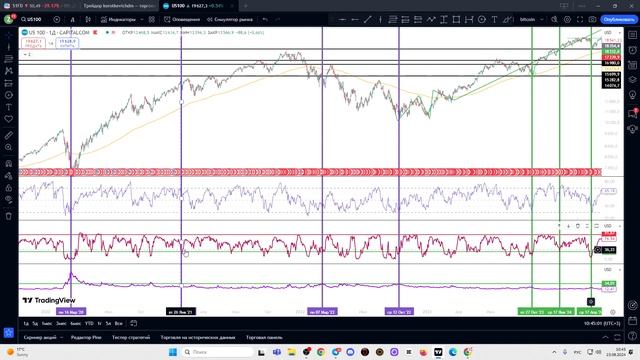Click the undo arrow in top toolbar
The height and width of the screenshot is (360, 640).
[x=265, y=19]
